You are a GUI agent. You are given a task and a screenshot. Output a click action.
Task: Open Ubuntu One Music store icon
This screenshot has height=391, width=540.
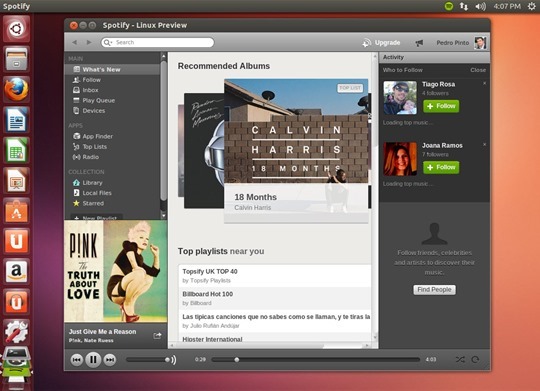tap(17, 301)
